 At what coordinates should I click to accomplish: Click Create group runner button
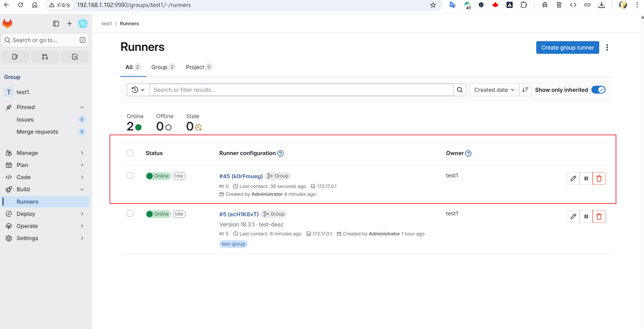567,47
